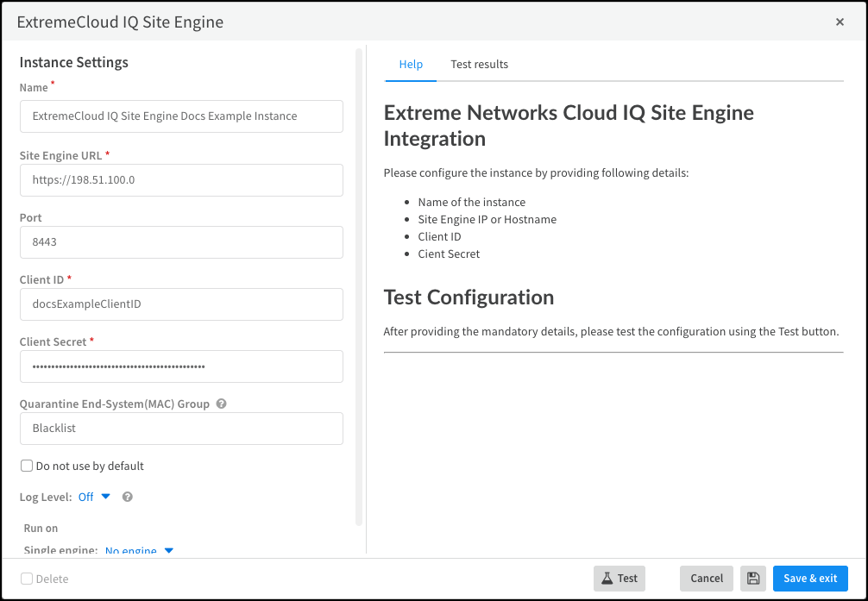The height and width of the screenshot is (601, 868).
Task: Tick the Delete checkbox
Action: (27, 579)
